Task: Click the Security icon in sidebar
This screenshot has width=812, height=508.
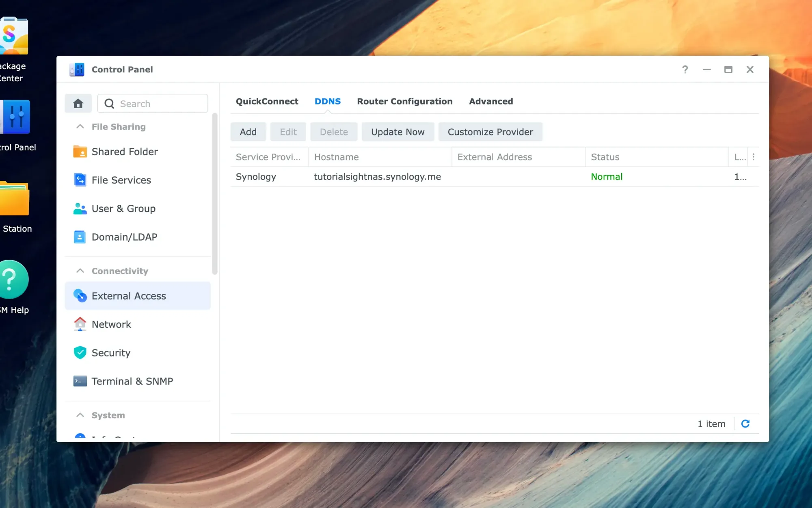Action: pos(80,352)
